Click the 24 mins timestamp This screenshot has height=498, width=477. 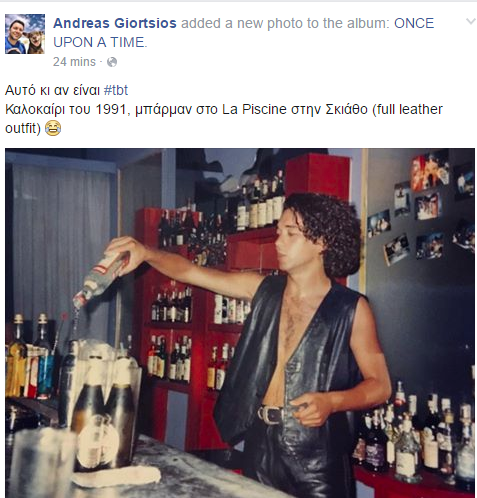(74, 62)
